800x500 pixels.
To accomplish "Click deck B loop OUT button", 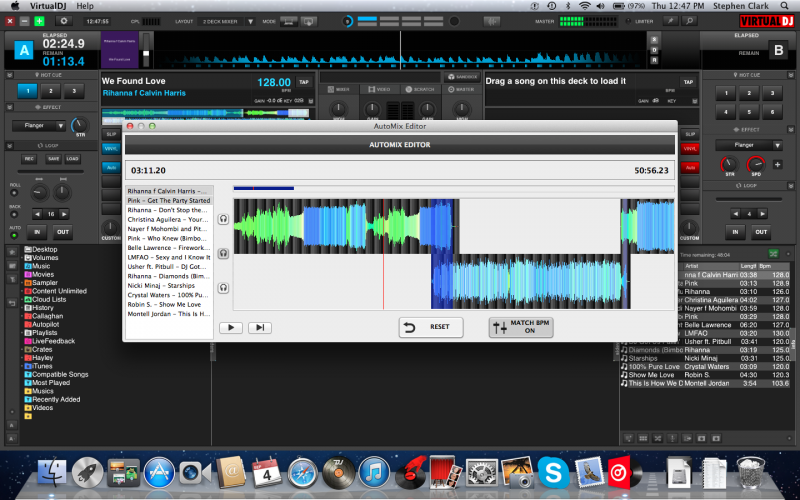I will tap(761, 232).
